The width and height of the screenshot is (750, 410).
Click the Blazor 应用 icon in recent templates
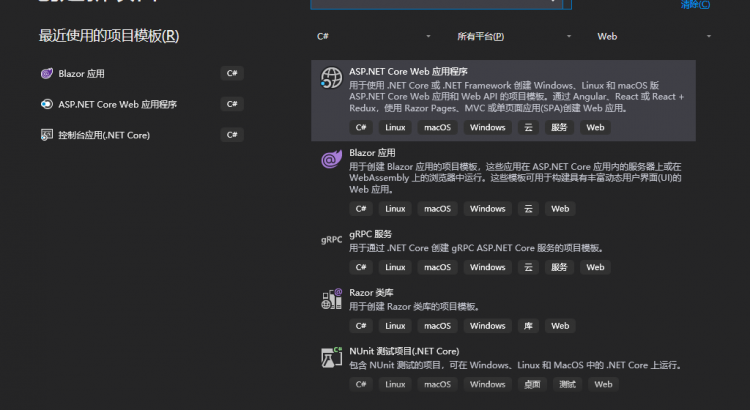(x=46, y=74)
